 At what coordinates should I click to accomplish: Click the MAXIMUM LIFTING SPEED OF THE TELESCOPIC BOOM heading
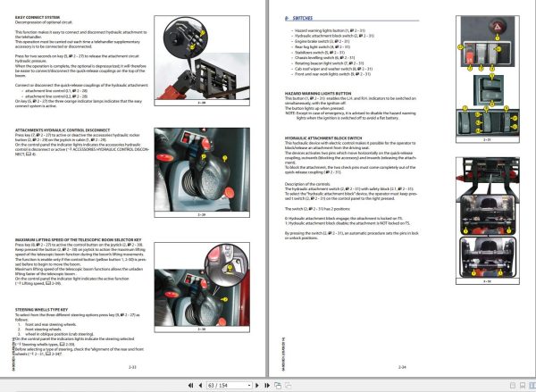[78, 240]
